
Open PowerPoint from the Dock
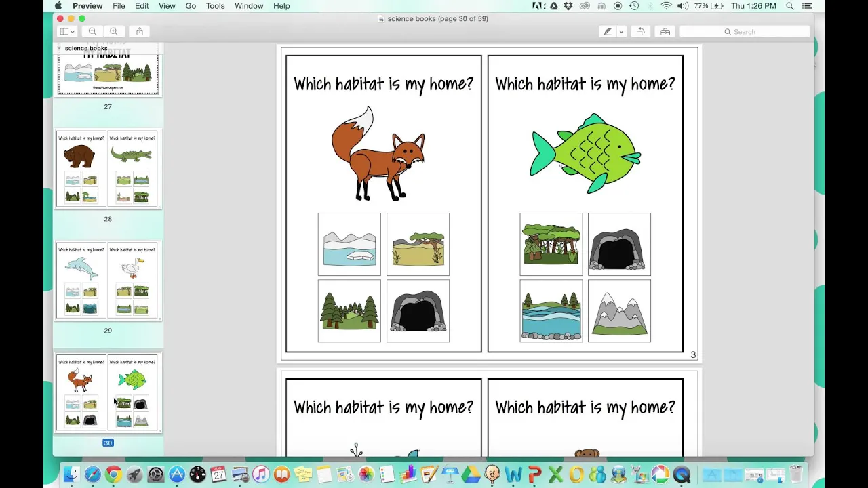[534, 474]
